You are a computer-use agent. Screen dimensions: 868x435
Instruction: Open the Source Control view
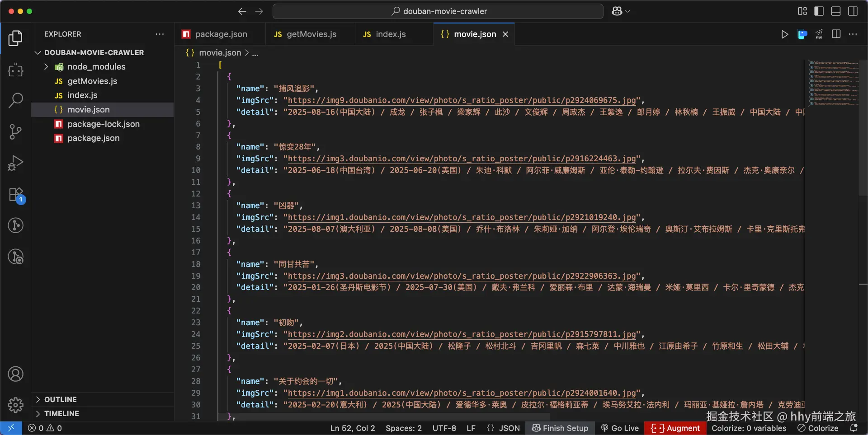pos(15,132)
